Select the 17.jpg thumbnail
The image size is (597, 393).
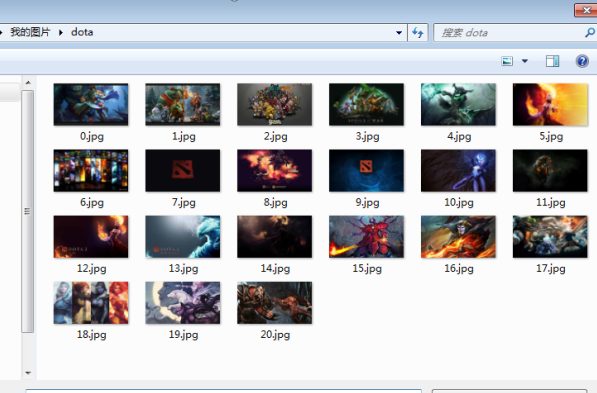click(550, 236)
